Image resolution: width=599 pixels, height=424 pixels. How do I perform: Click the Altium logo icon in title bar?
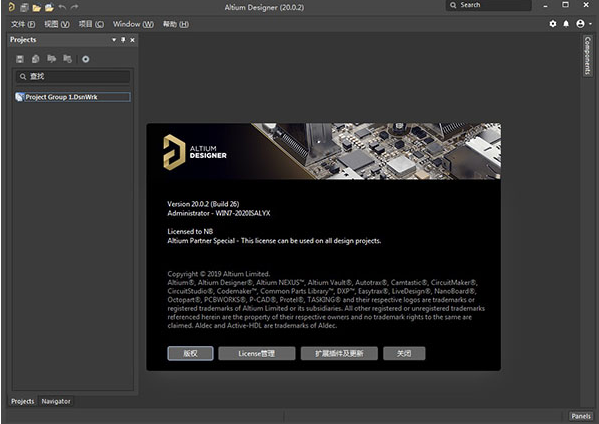pos(11,7)
